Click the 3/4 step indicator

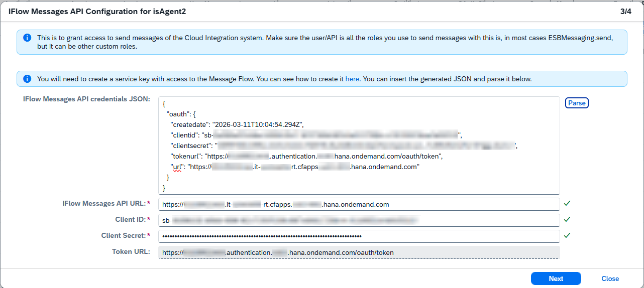pyautogui.click(x=626, y=12)
